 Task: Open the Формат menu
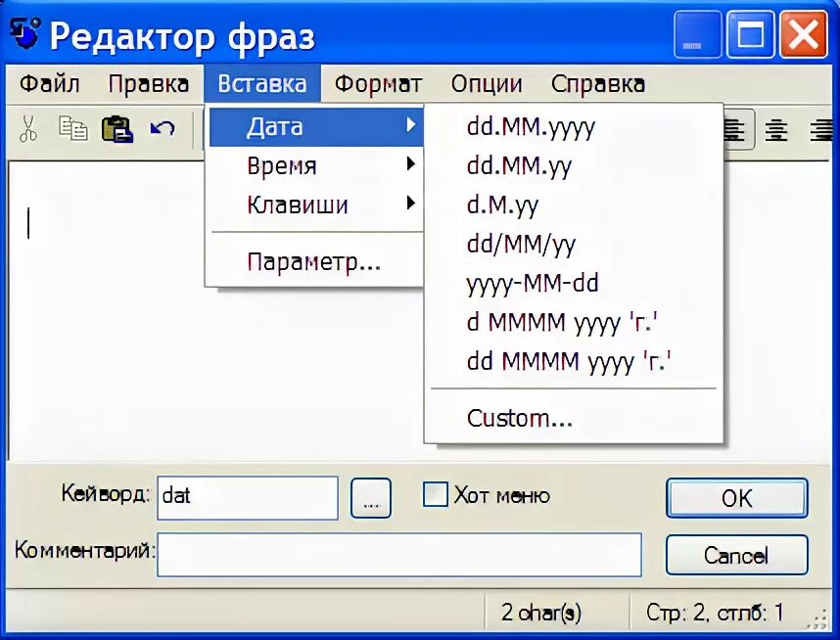click(378, 84)
